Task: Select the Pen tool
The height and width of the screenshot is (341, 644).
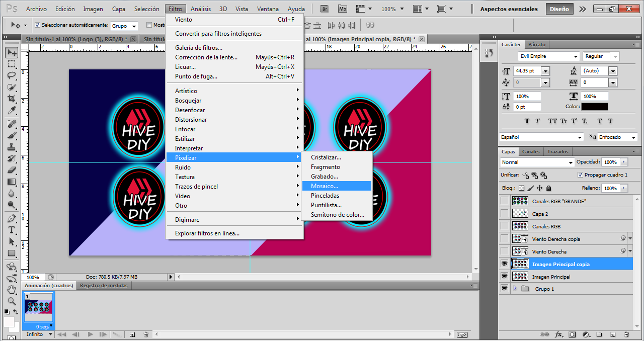Action: (12, 218)
